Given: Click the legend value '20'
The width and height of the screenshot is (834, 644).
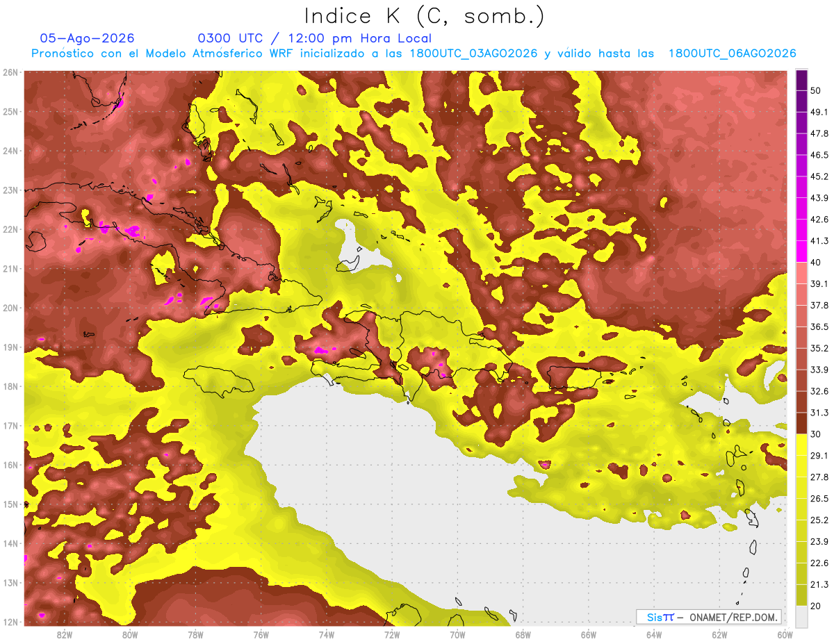Looking at the screenshot, I should (x=817, y=606).
